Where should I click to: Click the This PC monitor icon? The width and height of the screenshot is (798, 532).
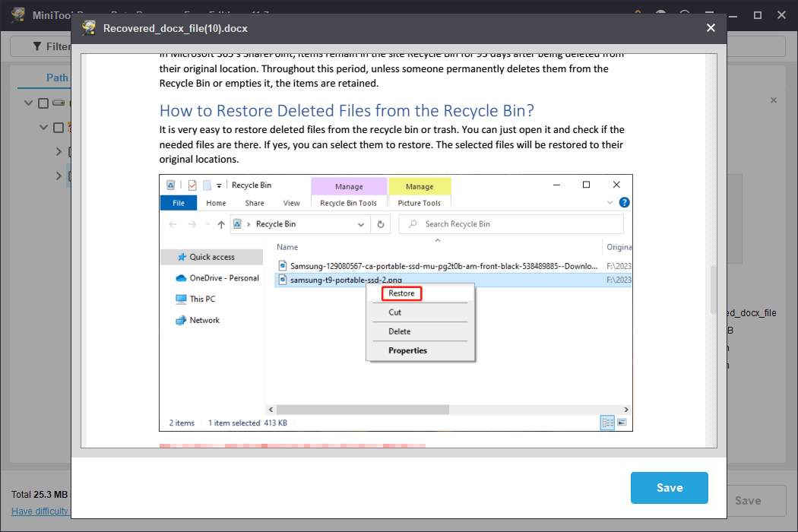(181, 299)
